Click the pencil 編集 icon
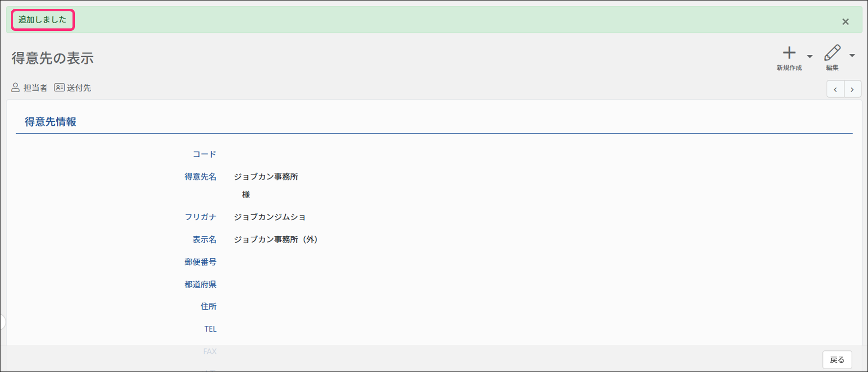868x372 pixels. point(832,53)
